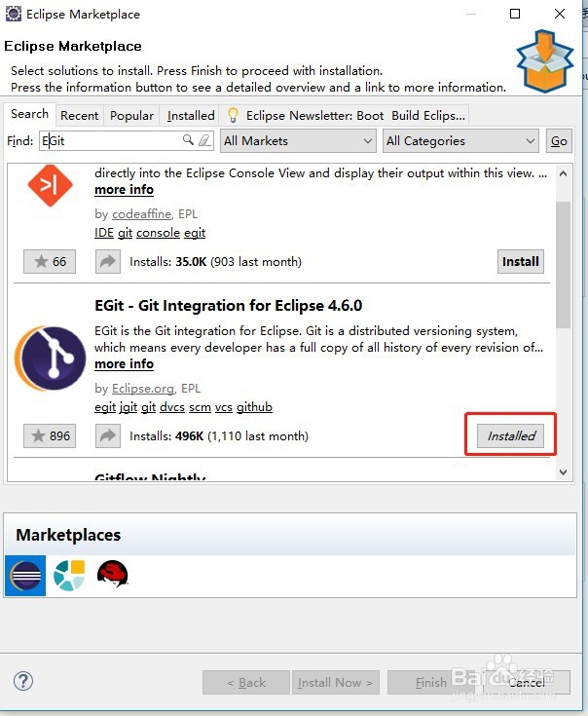
Task: Click the results scrollbar down arrow
Action: (x=563, y=472)
